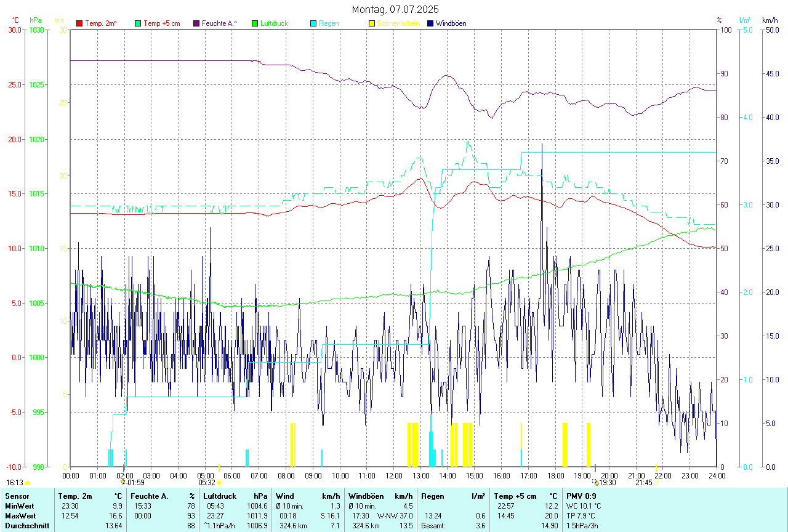
Task: Click the sunrise icon next to 05:32
Action: [x=219, y=483]
